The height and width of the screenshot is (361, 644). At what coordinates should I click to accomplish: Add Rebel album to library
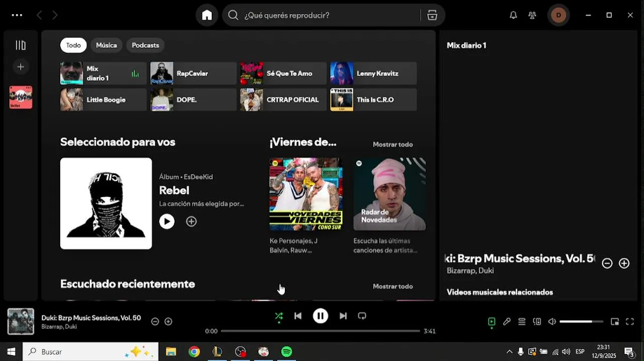(x=191, y=221)
